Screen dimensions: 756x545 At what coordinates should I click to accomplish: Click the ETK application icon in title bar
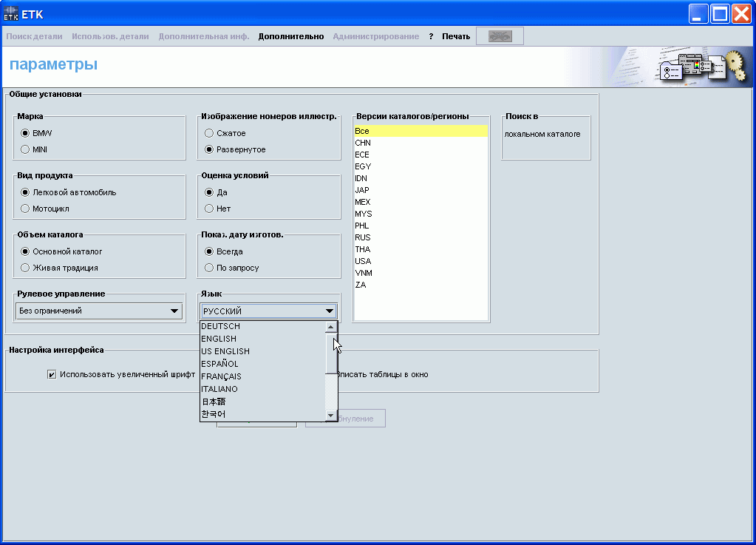[x=11, y=13]
